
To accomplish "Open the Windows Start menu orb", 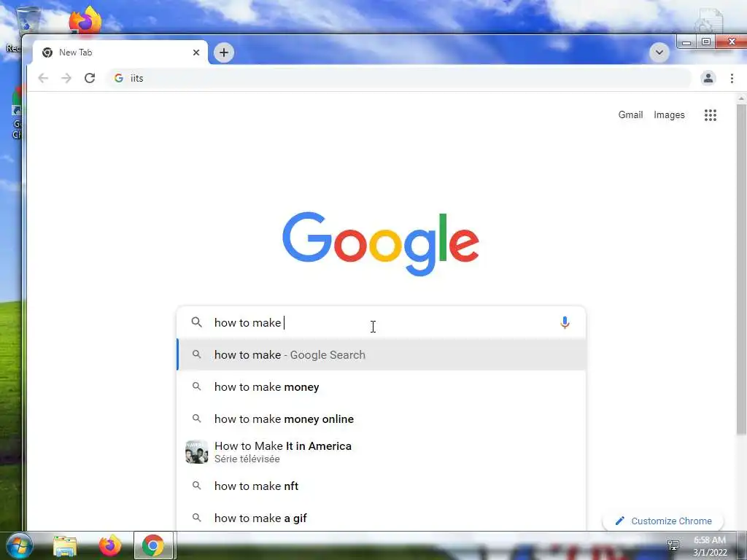I will point(19,545).
